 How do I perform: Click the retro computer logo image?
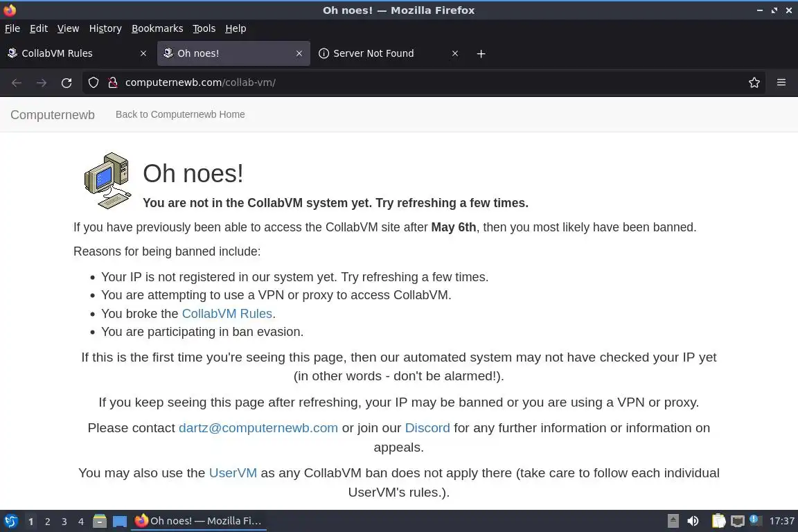[108, 181]
